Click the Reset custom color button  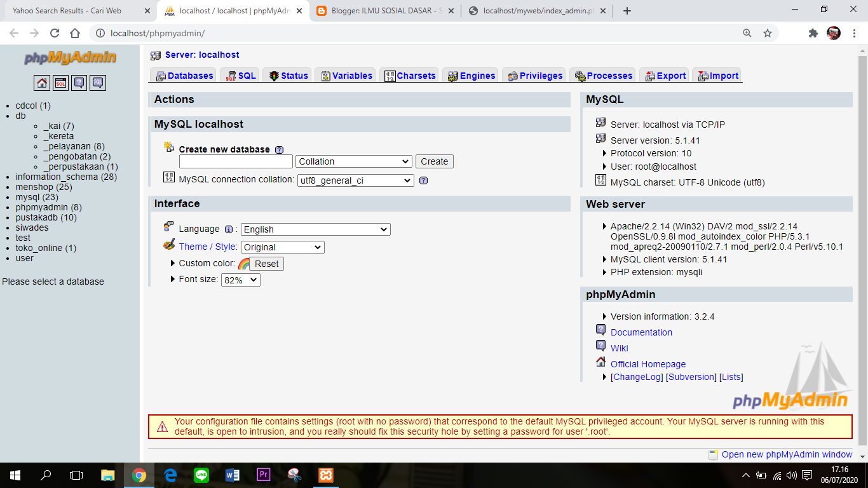(x=267, y=264)
